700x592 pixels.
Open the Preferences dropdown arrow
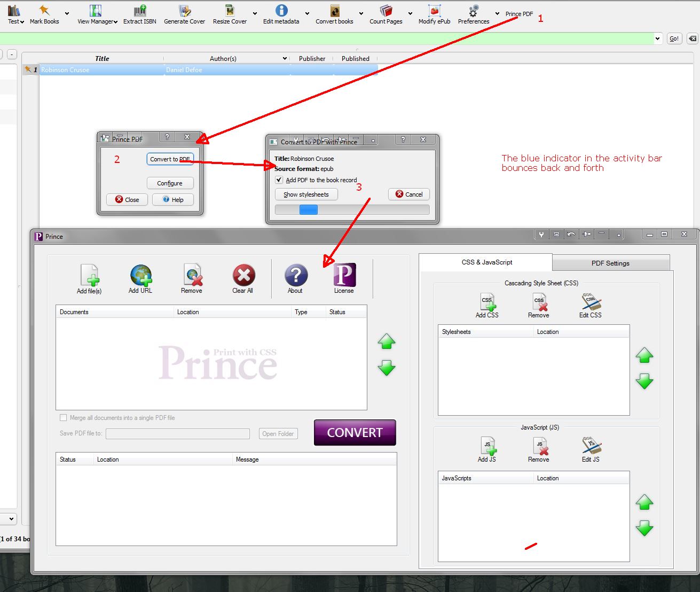point(497,14)
